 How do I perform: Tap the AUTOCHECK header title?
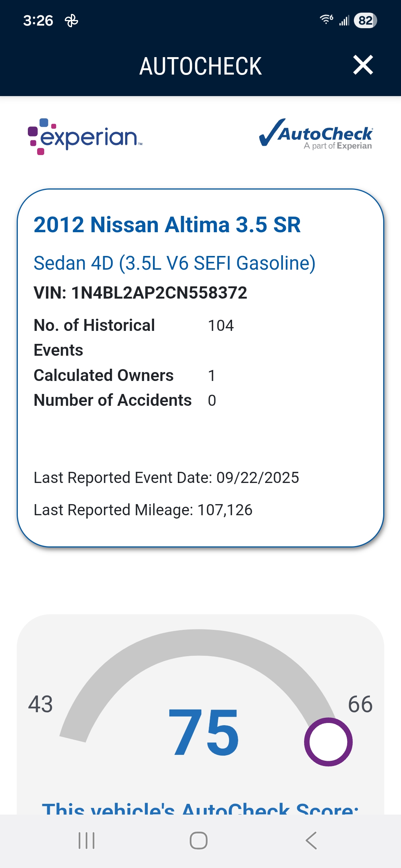200,66
